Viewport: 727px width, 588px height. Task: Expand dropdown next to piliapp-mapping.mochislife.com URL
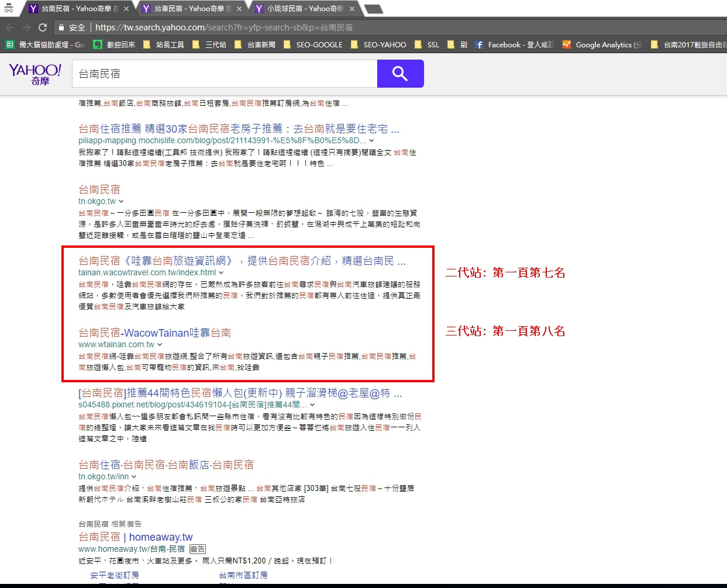371,141
